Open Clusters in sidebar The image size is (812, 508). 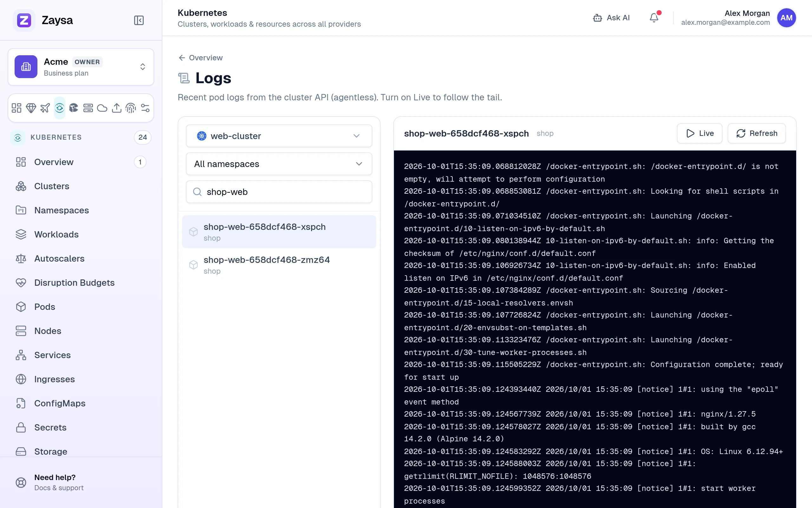click(81, 186)
